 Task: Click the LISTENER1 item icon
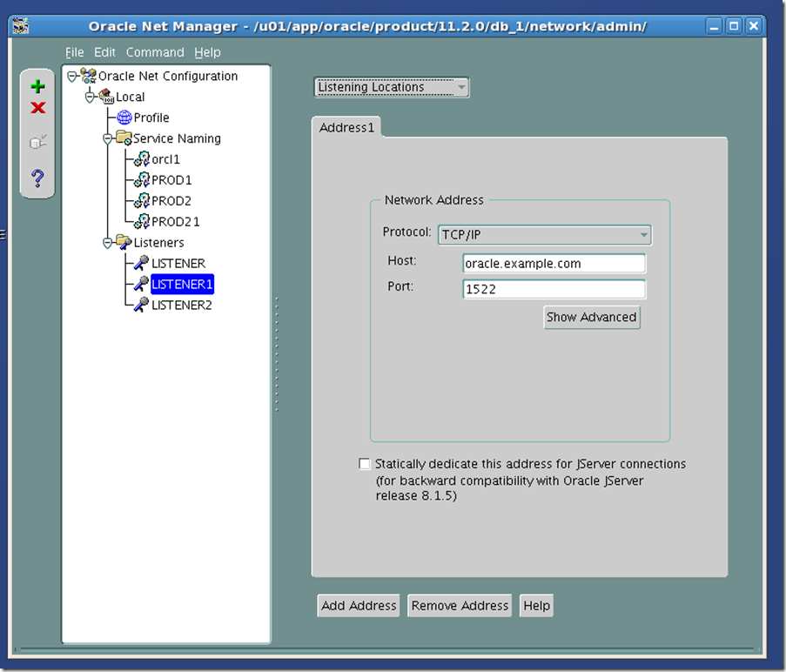(x=141, y=284)
